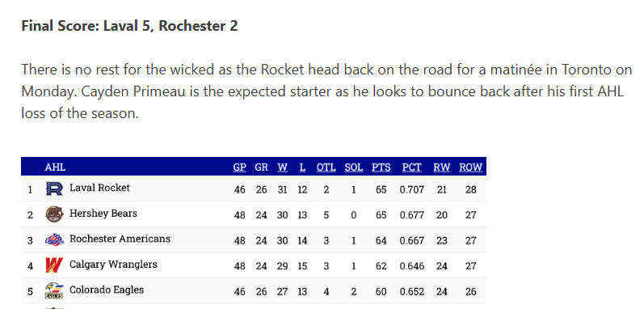The width and height of the screenshot is (644, 309).
Task: Sort standings by PCT header
Action: point(411,167)
